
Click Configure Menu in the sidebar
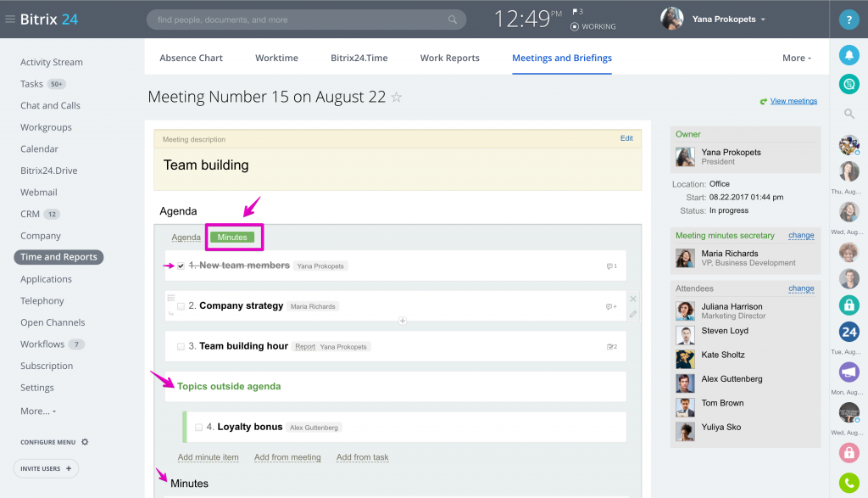[x=47, y=442]
